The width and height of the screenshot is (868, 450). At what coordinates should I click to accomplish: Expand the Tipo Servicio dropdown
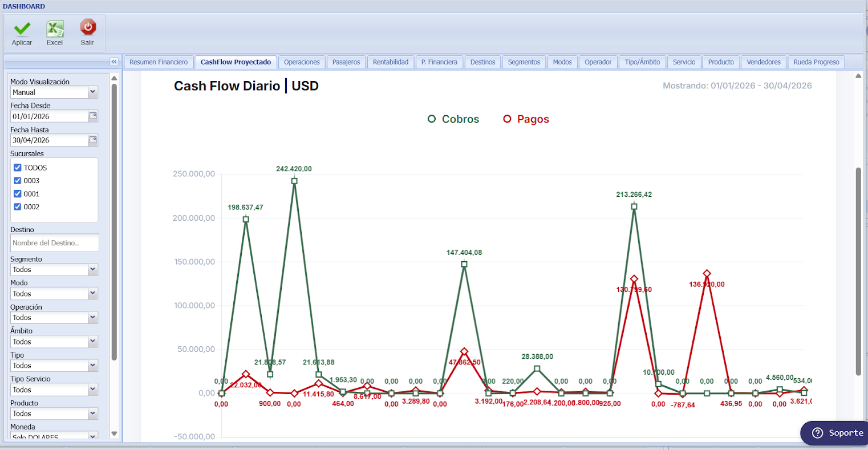(x=93, y=390)
